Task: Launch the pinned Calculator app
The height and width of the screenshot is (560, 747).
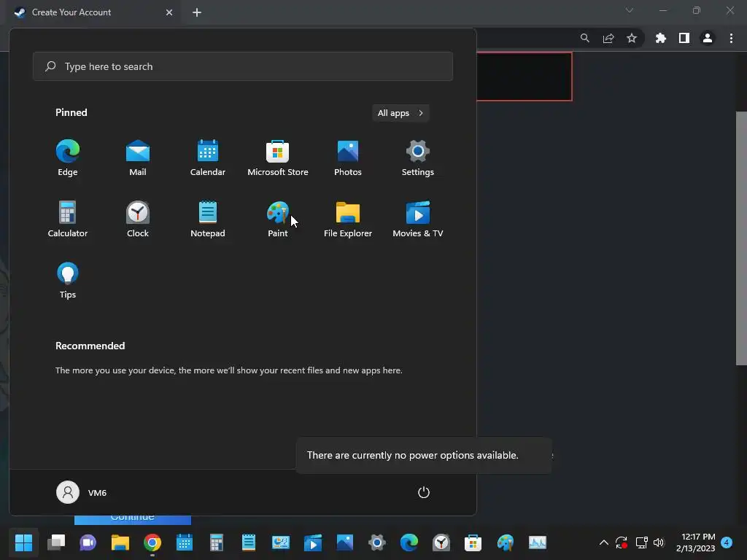Action: pyautogui.click(x=68, y=219)
